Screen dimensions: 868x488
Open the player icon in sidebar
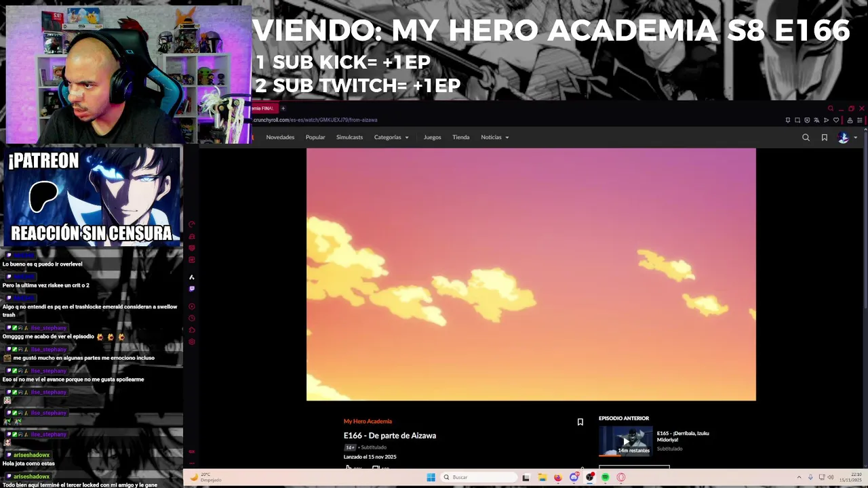[191, 306]
